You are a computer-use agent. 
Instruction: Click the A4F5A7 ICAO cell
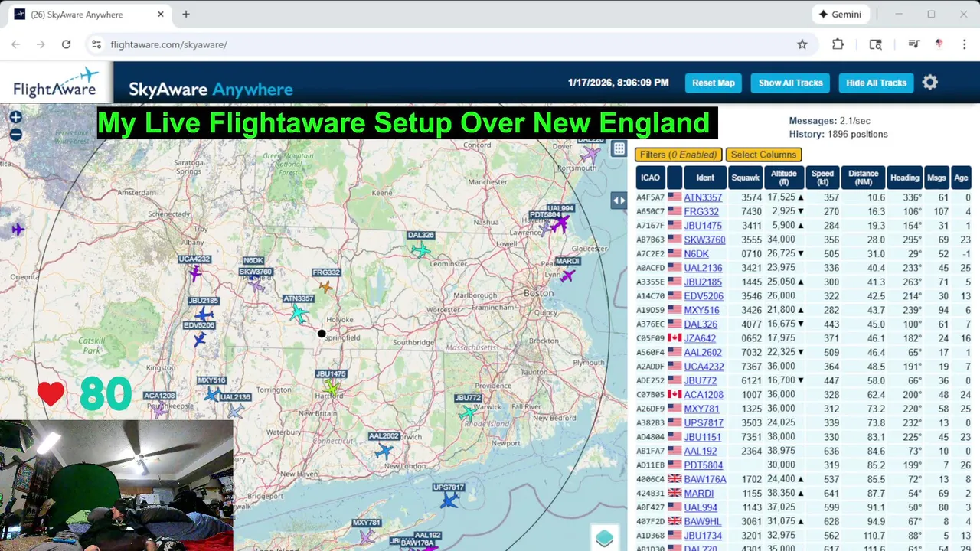point(650,197)
